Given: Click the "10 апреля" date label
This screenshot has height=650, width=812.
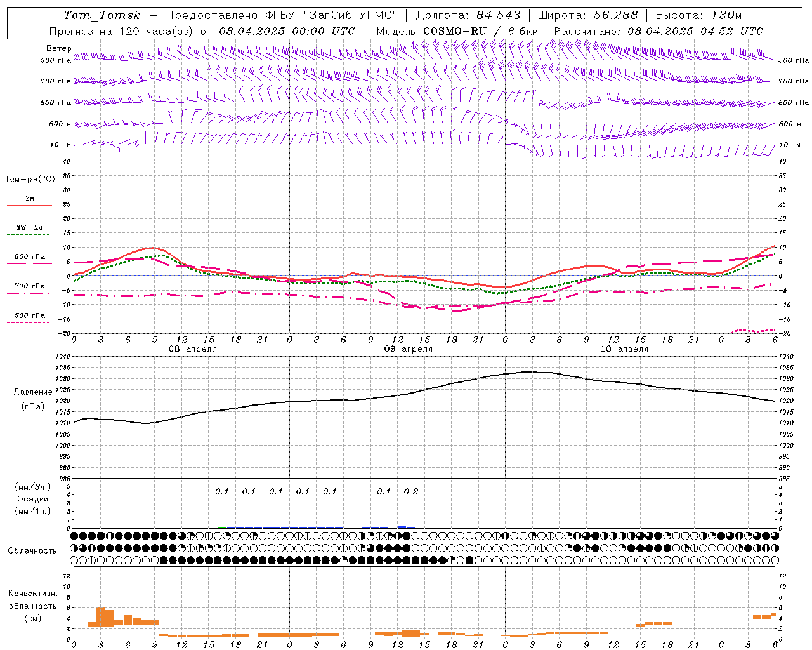Looking at the screenshot, I should click(624, 349).
